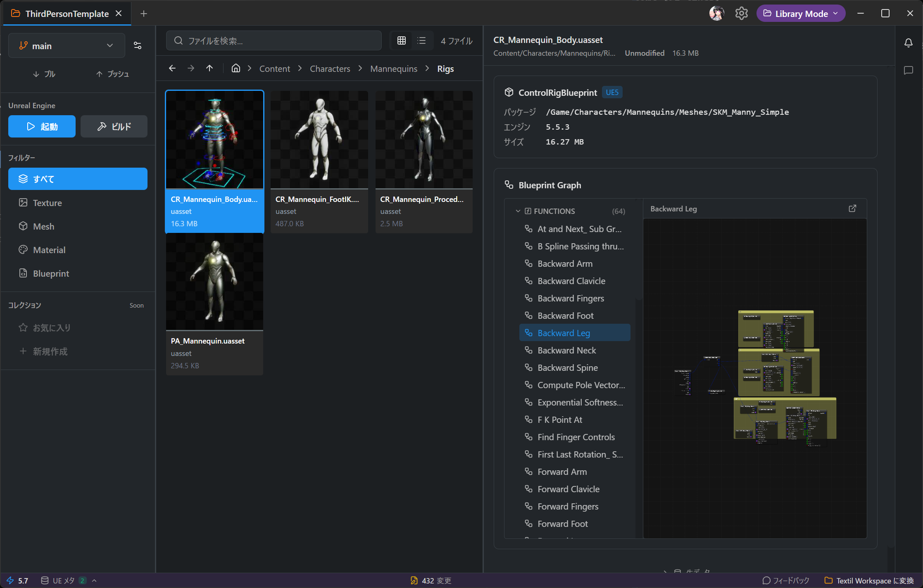923x588 pixels.
Task: Go back to previous folder
Action: [x=172, y=69]
